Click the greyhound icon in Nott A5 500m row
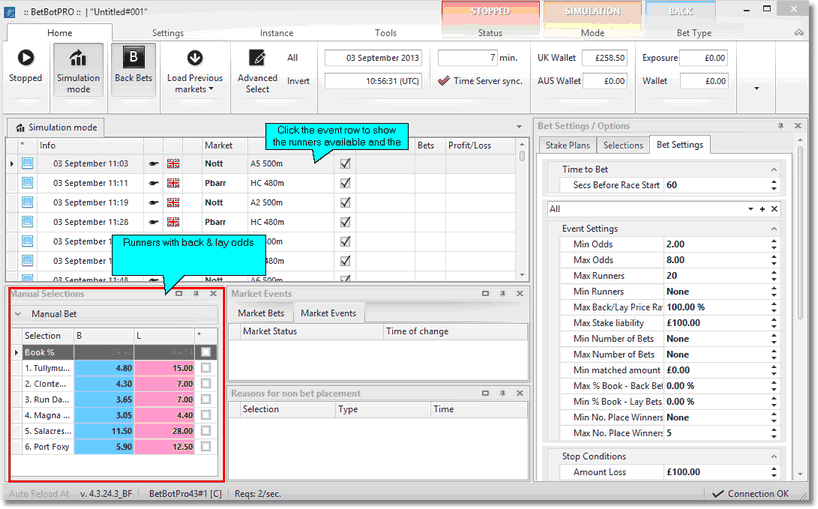The image size is (818, 509). pos(153,164)
